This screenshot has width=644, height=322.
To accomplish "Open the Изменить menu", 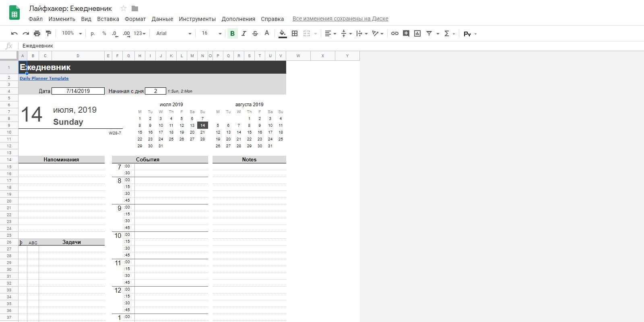I will click(62, 19).
